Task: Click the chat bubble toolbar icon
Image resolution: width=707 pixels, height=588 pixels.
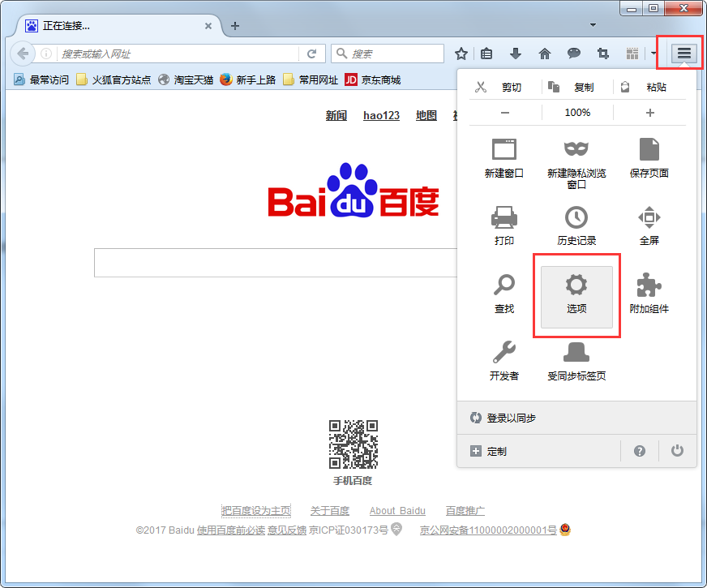Action: pos(573,54)
